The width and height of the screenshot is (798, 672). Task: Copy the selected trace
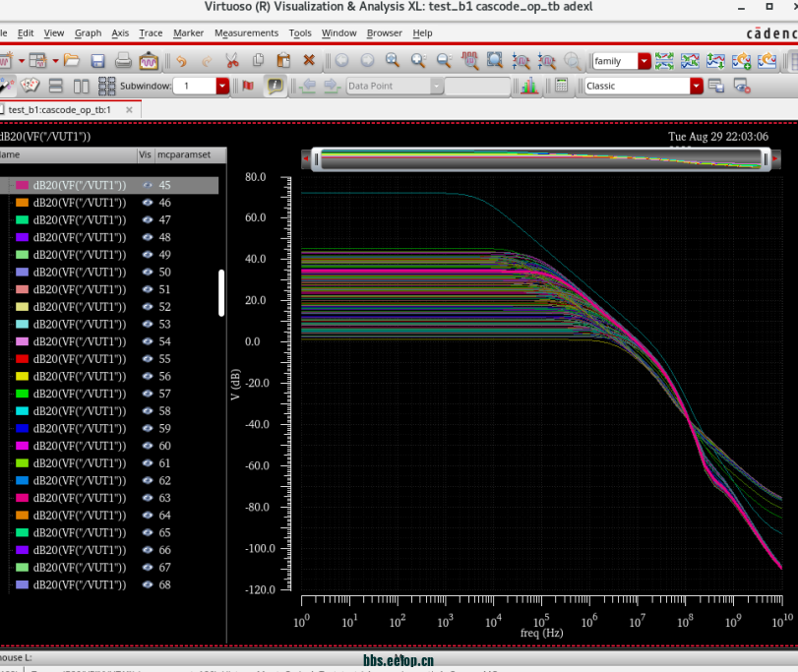pyautogui.click(x=258, y=61)
